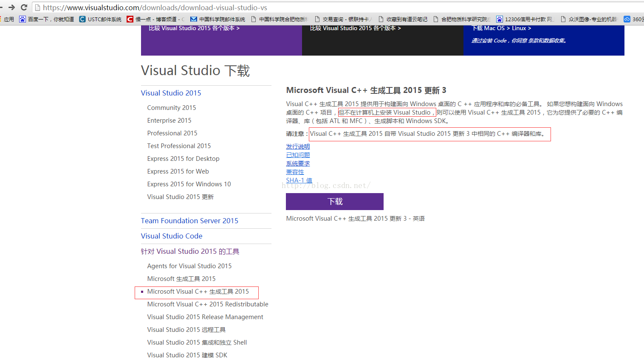644x362 pixels.
Task: Select Community 2015 in sidebar
Action: 172,108
